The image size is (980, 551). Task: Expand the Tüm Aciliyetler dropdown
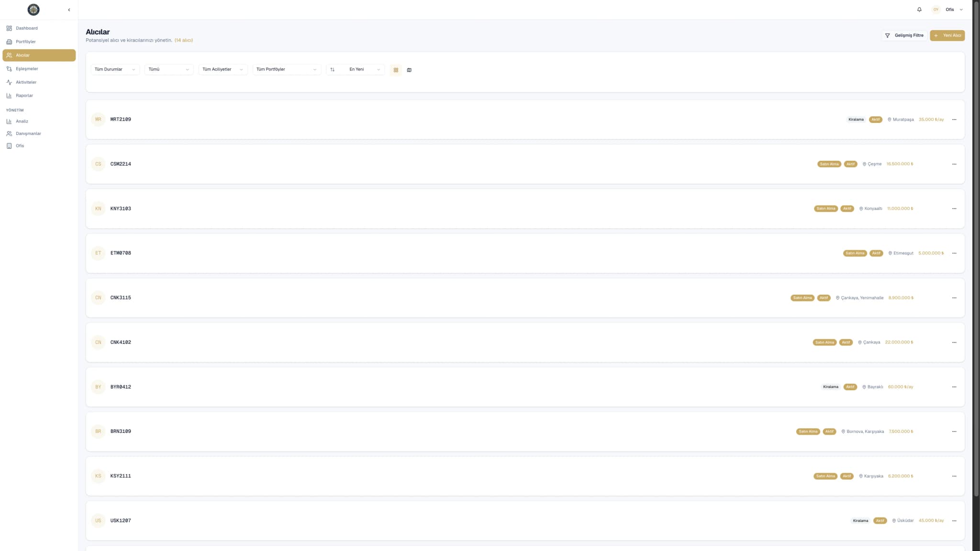pos(223,69)
